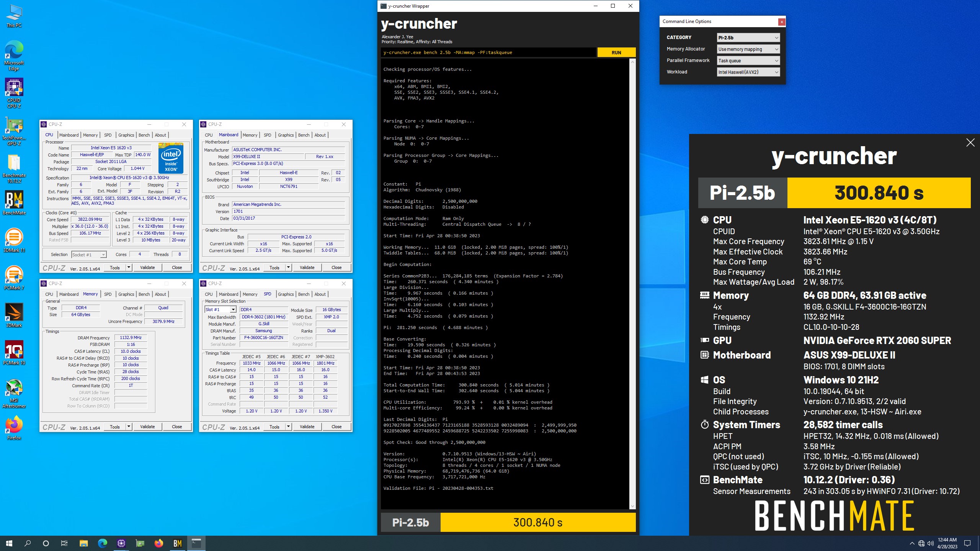Viewport: 980px width, 551px height.
Task: Open Socket #1 selection dropdown
Action: pos(89,255)
